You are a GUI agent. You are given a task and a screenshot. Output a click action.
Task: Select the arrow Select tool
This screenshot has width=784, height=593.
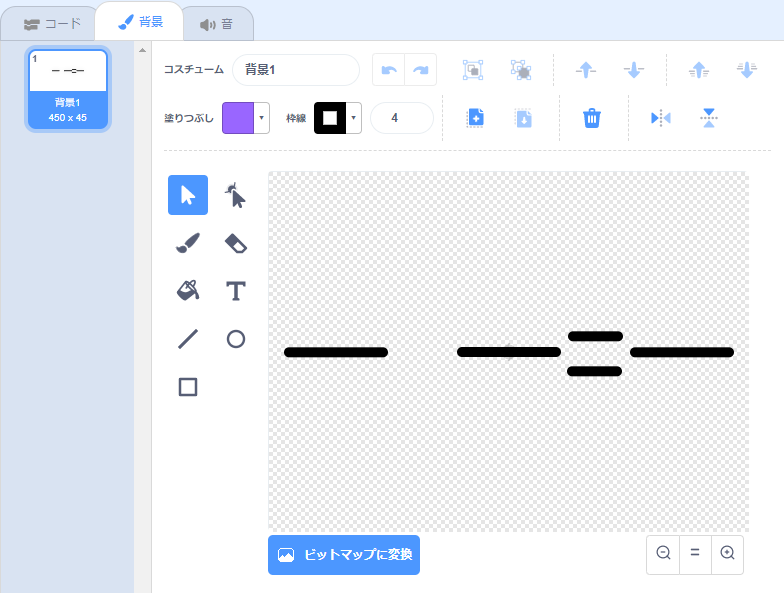(x=188, y=195)
